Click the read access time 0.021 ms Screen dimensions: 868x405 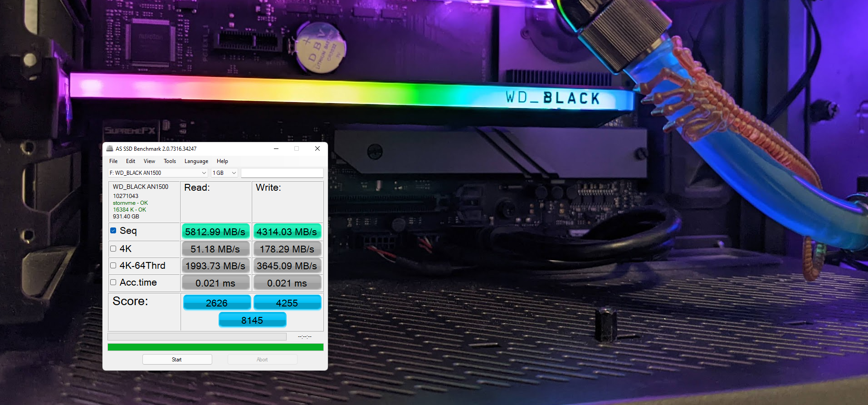click(215, 283)
